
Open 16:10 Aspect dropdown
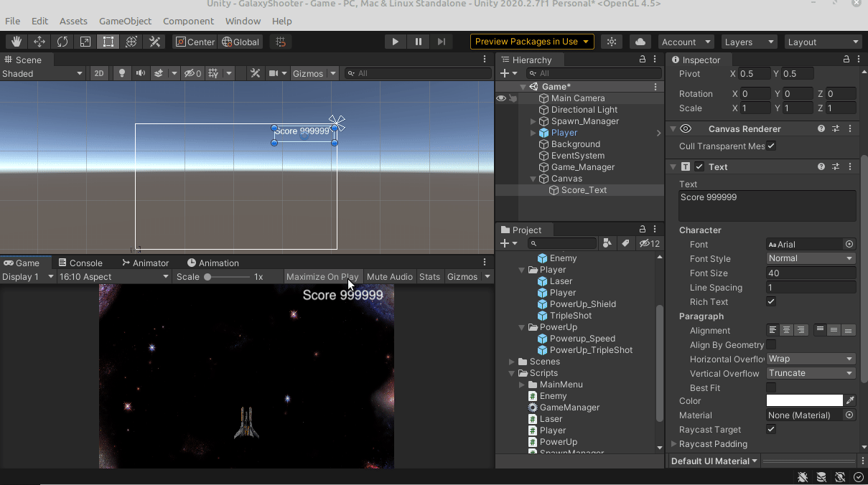(114, 277)
